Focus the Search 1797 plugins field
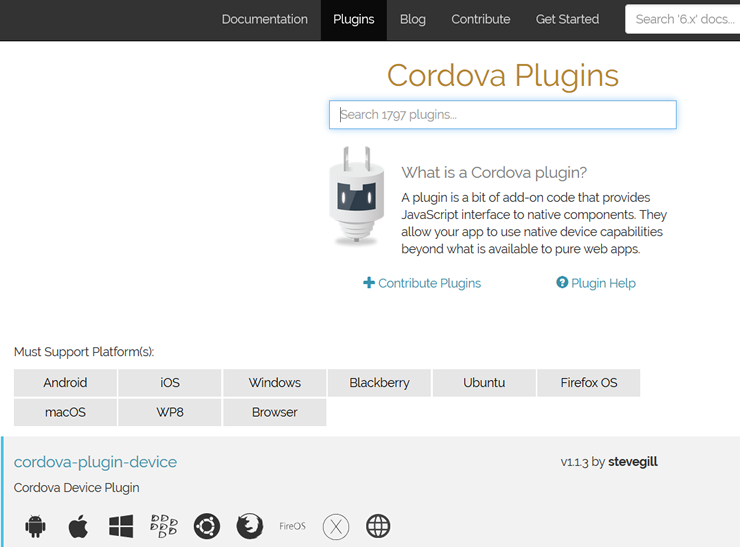 point(503,115)
